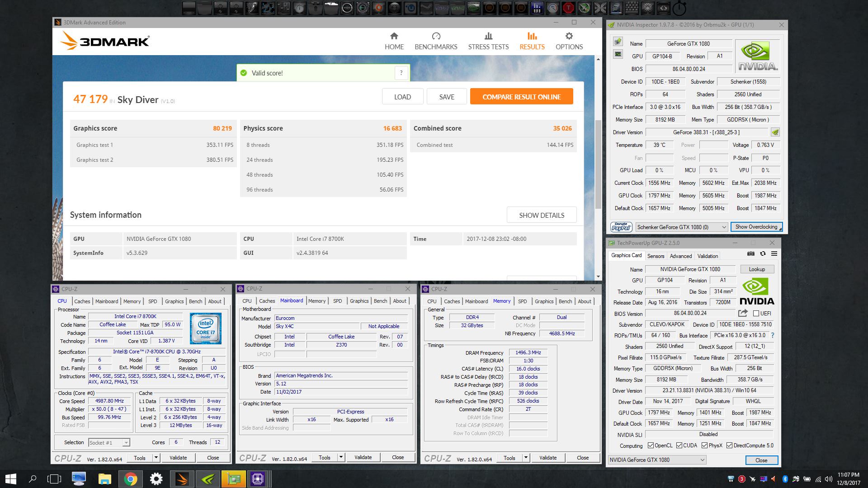Click the stopwatch icon in the top dock
The height and width of the screenshot is (488, 868).
[679, 8]
